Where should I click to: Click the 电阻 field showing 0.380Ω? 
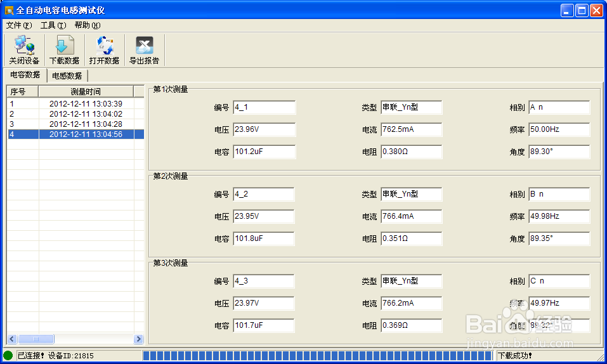point(411,152)
